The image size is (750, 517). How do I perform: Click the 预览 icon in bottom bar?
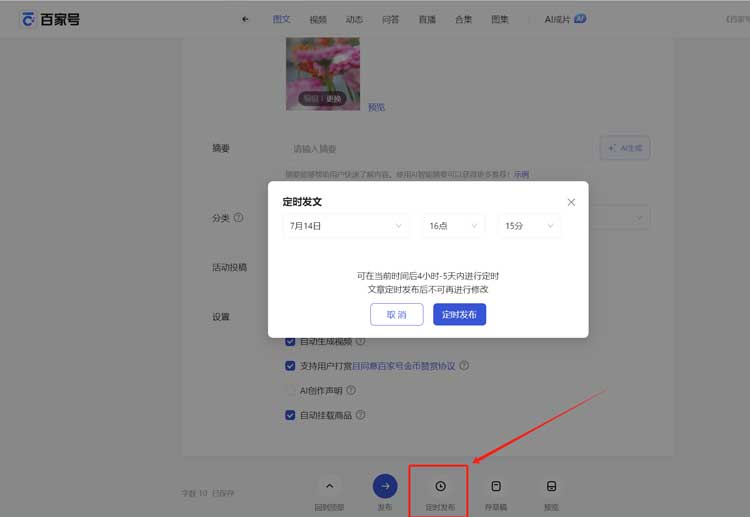[x=551, y=486]
